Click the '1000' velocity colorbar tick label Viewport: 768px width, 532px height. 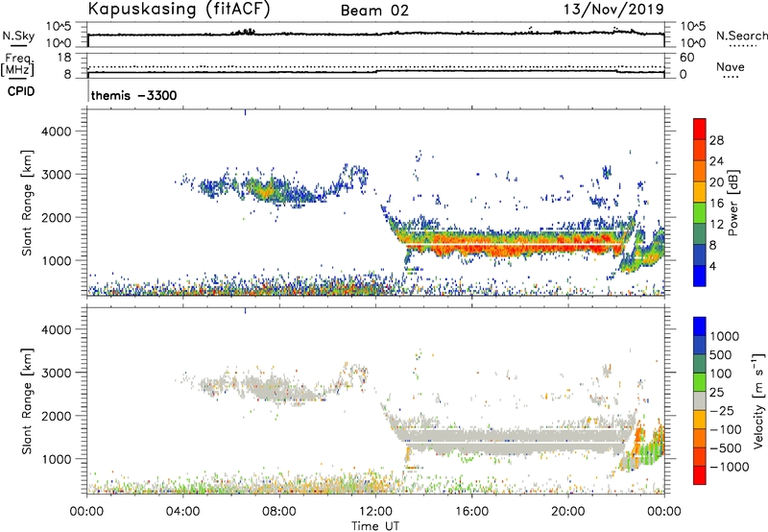click(725, 336)
